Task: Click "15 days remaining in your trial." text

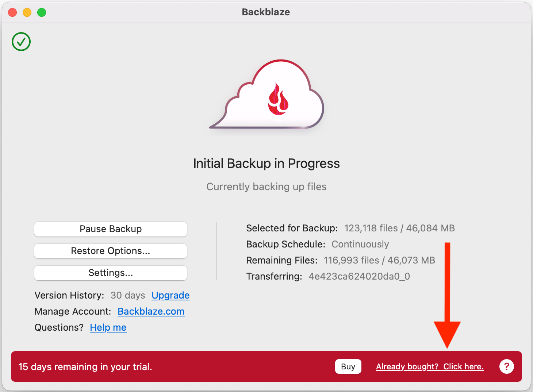Action: pos(85,367)
